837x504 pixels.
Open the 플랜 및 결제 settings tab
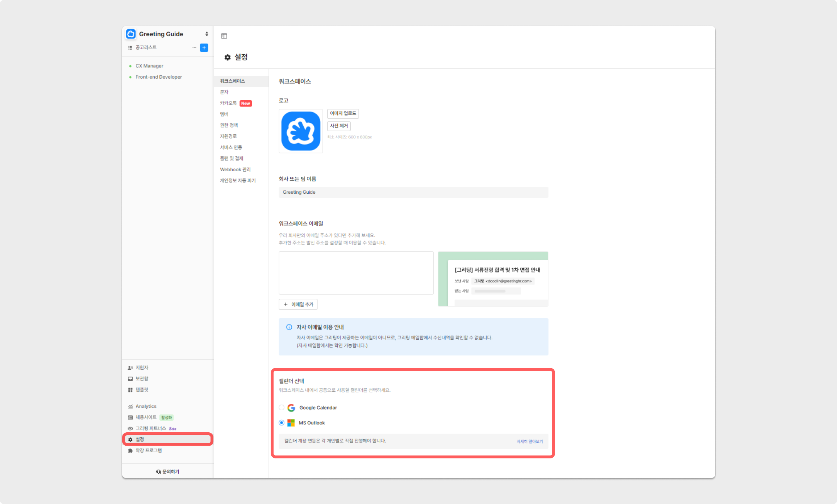coord(232,158)
